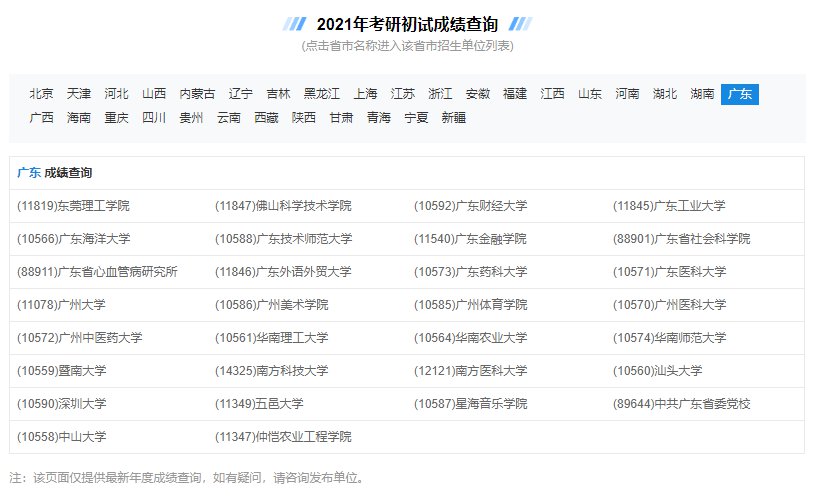The width and height of the screenshot is (820, 500).
Task: Open 东莞理工学院 score query link
Action: click(x=74, y=206)
